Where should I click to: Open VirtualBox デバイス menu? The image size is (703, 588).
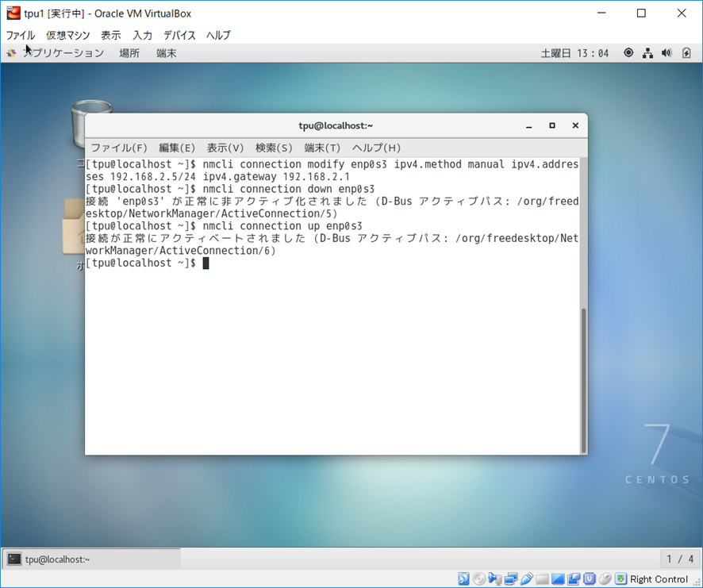[x=179, y=35]
